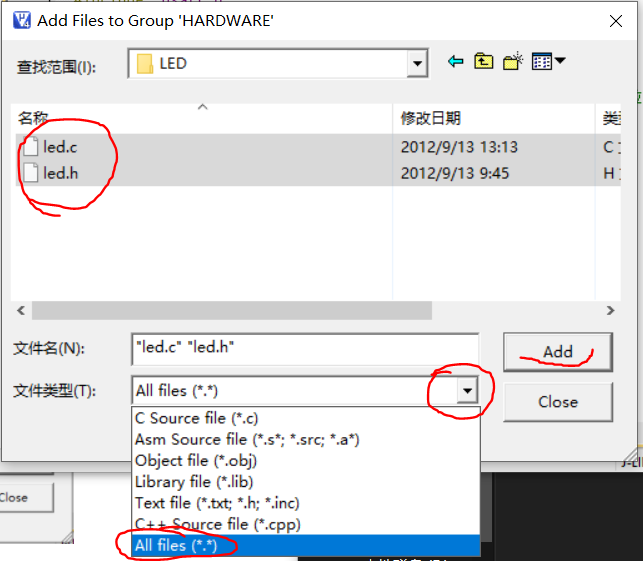
Task: Go back to previous folder arrow icon
Action: 455,62
